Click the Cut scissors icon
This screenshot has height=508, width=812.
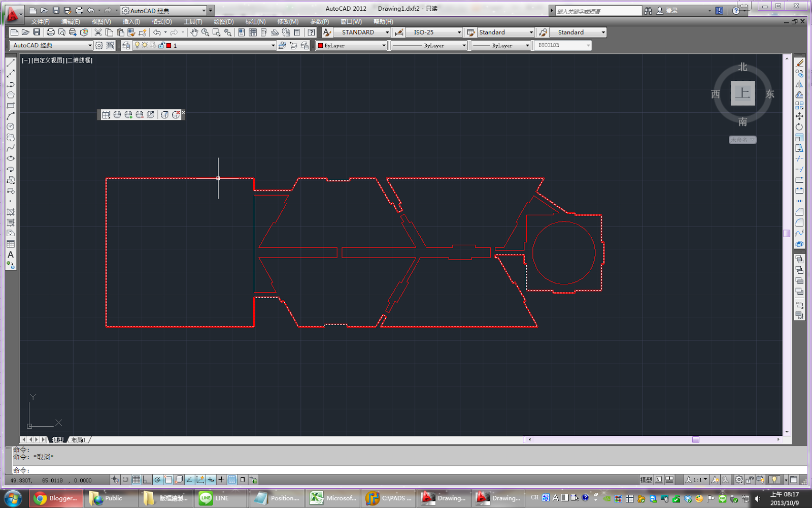pos(98,33)
